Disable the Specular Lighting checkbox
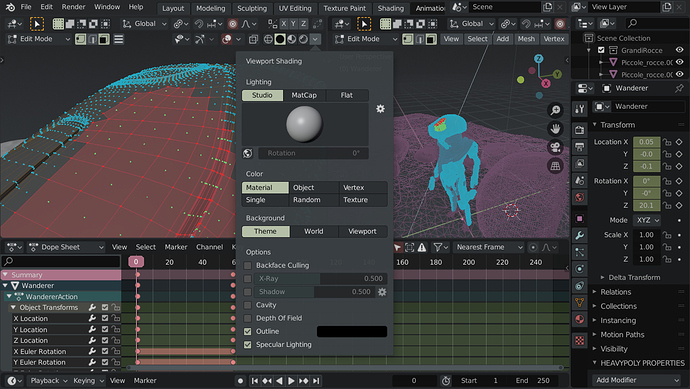Image resolution: width=690 pixels, height=389 pixels. (248, 345)
